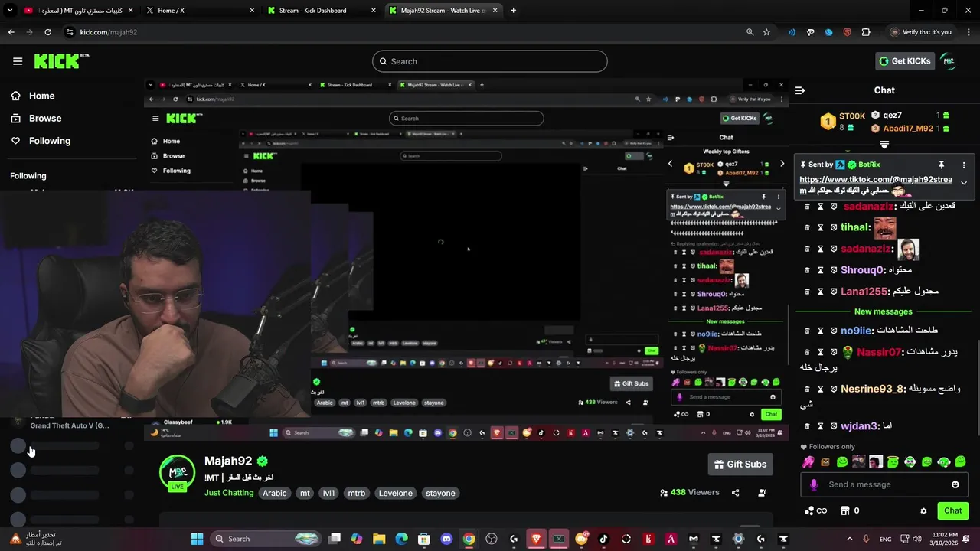Click the stayone tag
This screenshot has width=980, height=551.
coord(440,493)
